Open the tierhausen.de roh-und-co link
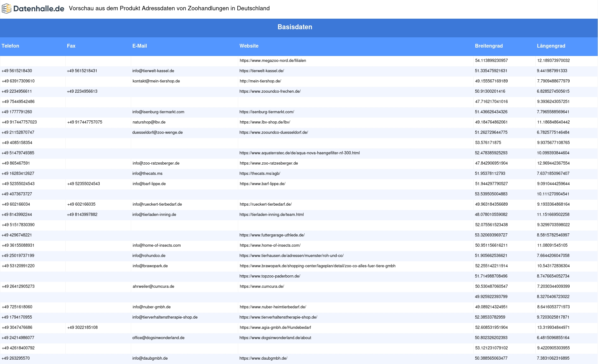The height and width of the screenshot is (364, 598). pos(292,256)
